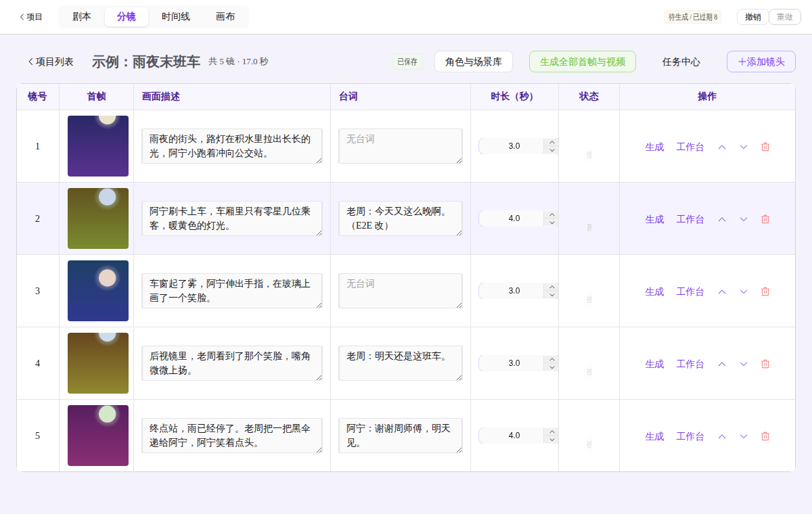Move shot 5 up with the arrow
812x514 pixels.
722,436
